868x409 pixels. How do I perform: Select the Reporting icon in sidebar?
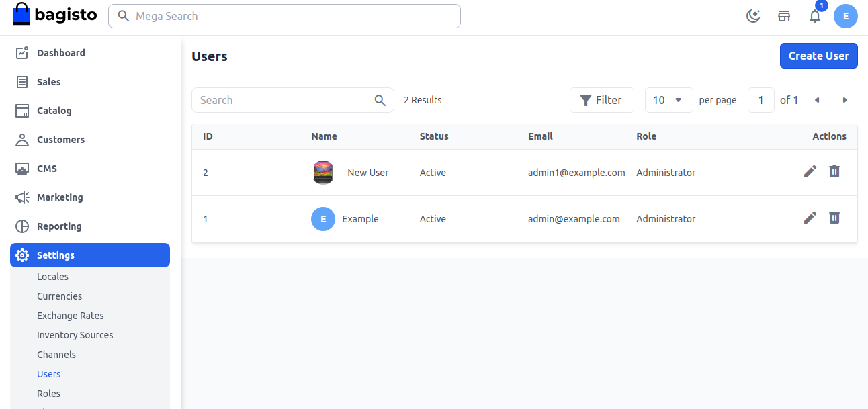pyautogui.click(x=22, y=226)
